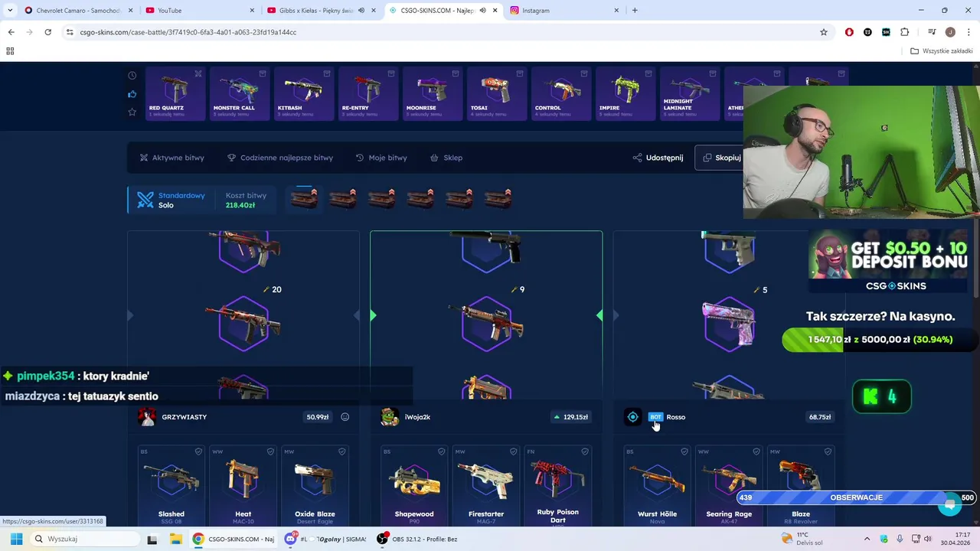
Task: Toggle shield icon on Searing Rage card
Action: coord(756,452)
